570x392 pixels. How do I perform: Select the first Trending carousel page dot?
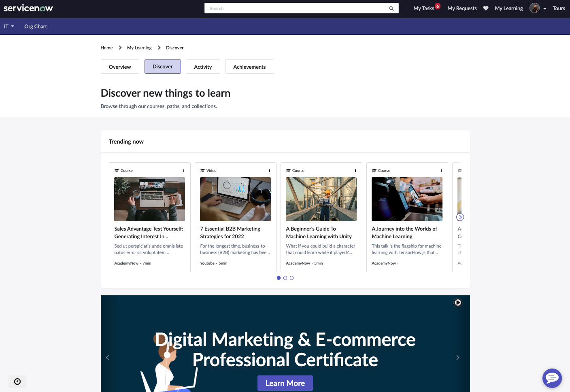(279, 278)
